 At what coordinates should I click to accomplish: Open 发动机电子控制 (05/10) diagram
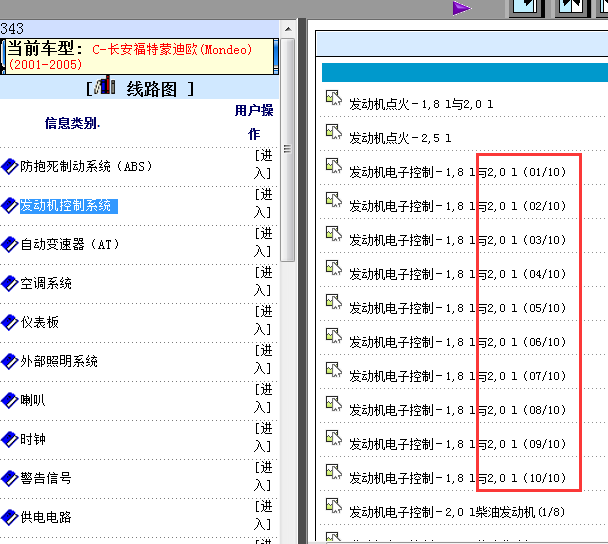(458, 308)
